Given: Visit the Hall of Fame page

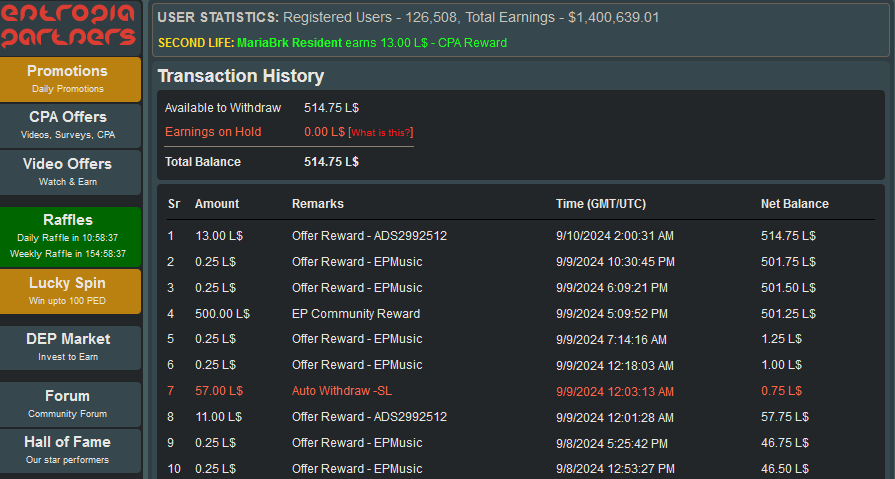Looking at the screenshot, I should (x=70, y=450).
